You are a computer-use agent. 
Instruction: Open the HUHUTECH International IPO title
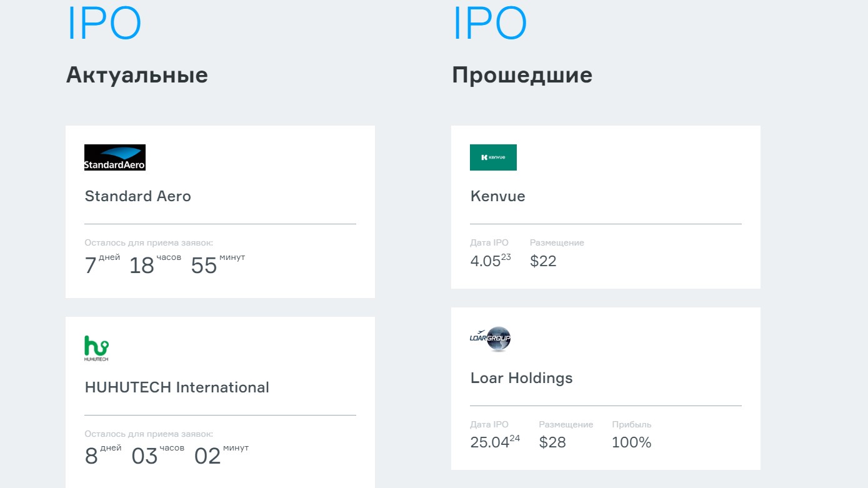pyautogui.click(x=177, y=387)
